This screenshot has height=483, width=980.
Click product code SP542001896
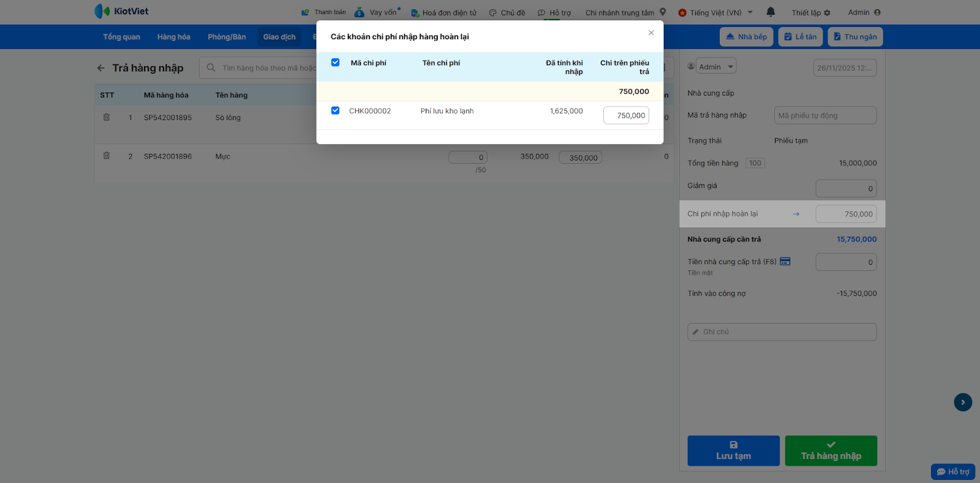click(168, 156)
